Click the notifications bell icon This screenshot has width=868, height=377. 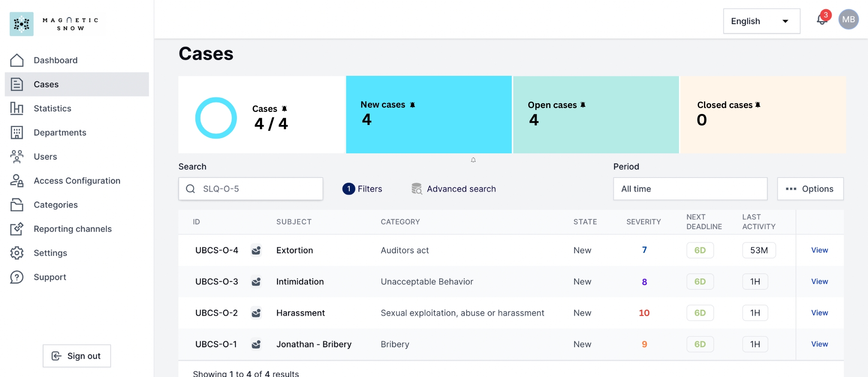point(821,20)
